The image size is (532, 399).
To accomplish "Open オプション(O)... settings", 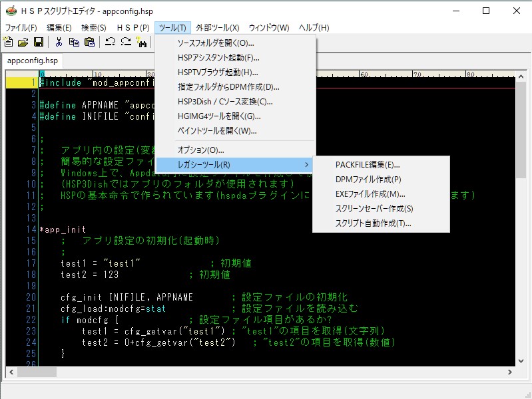I will coord(236,150).
